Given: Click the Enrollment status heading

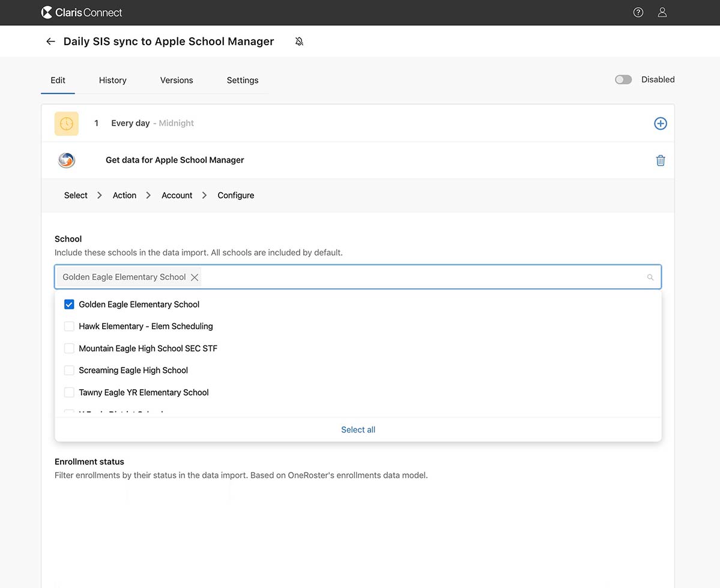Looking at the screenshot, I should pyautogui.click(x=89, y=462).
